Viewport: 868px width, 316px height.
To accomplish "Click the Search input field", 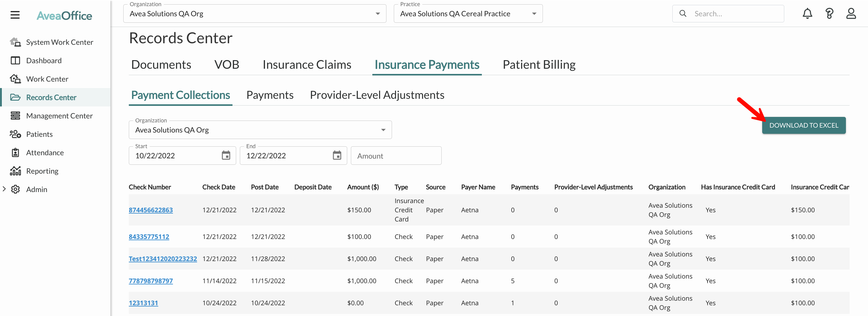I will pos(728,13).
